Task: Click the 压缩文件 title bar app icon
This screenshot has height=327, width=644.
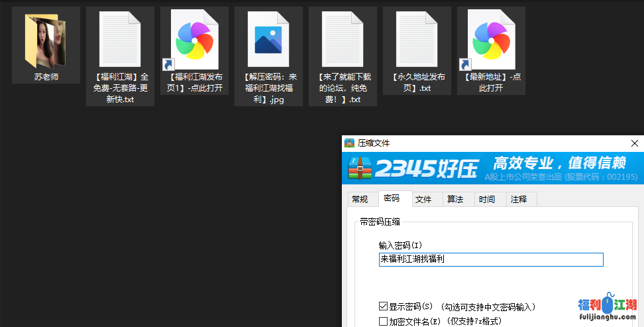Action: pyautogui.click(x=349, y=143)
